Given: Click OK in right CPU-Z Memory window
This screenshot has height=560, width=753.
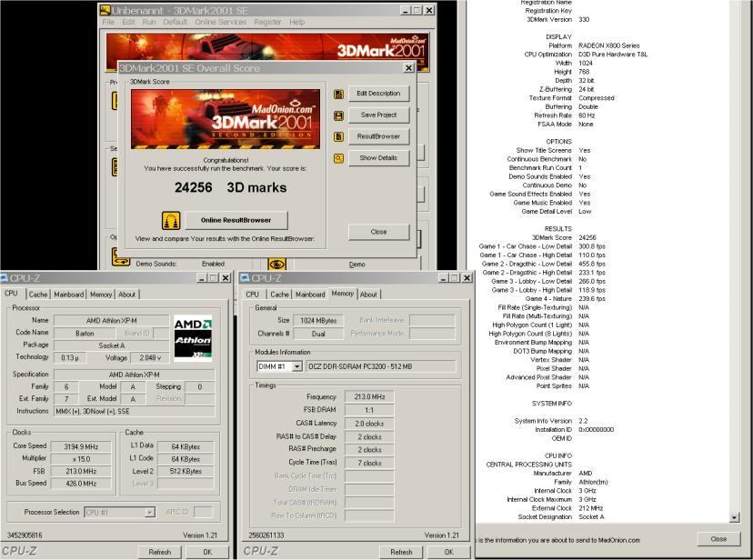Looking at the screenshot, I should 448,552.
